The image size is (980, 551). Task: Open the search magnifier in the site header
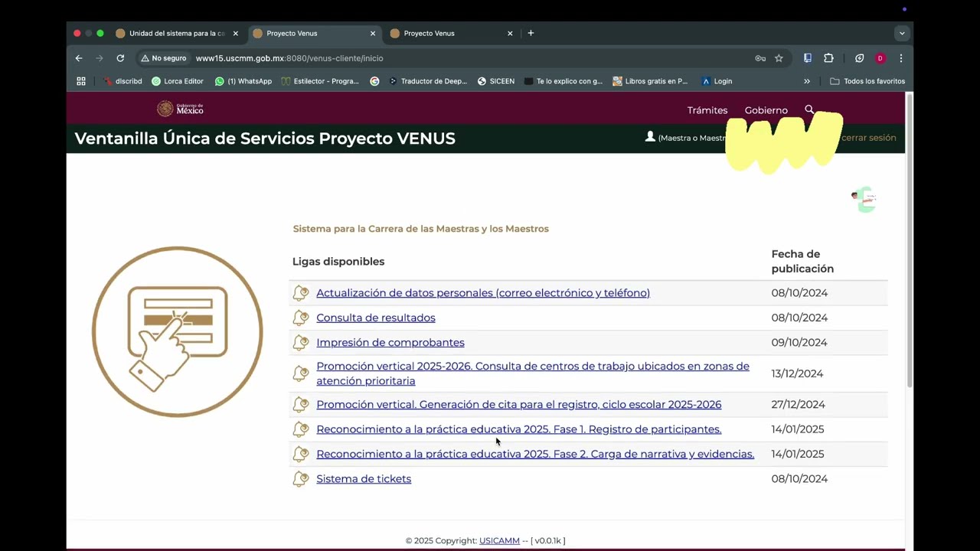click(809, 110)
